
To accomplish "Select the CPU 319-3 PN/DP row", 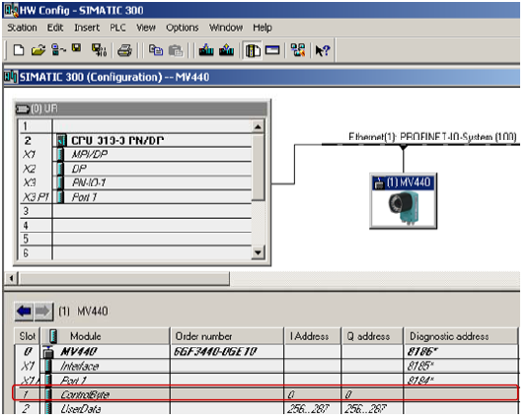I will click(135, 140).
